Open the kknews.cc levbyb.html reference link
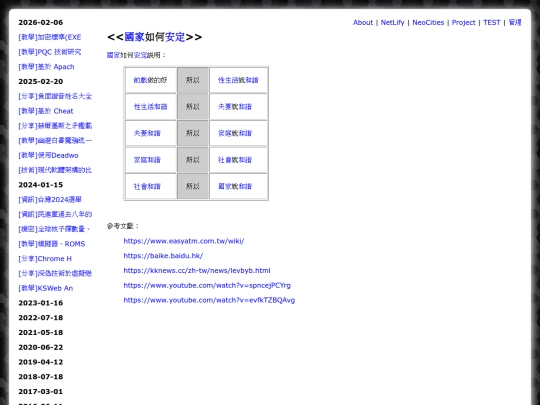This screenshot has width=540, height=405. 197,271
